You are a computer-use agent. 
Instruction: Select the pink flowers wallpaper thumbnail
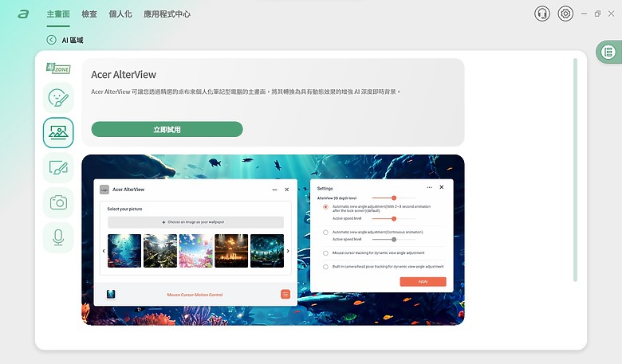196,251
